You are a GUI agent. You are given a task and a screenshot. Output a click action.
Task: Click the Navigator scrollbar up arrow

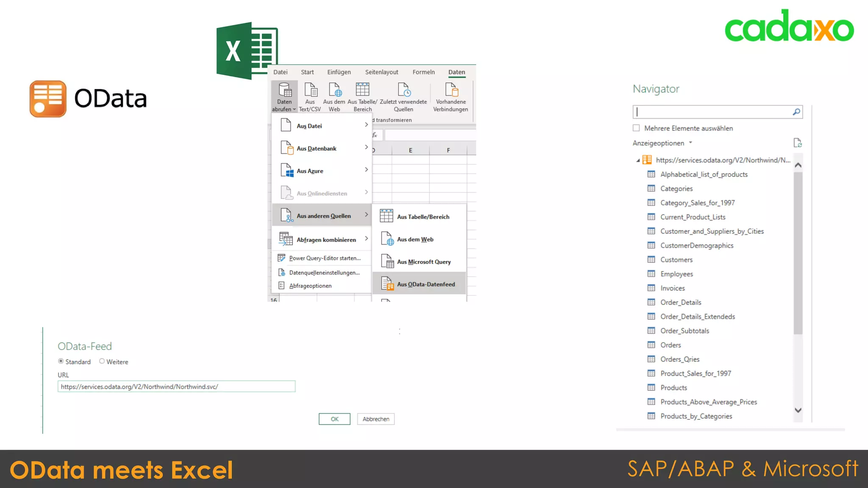pyautogui.click(x=798, y=165)
